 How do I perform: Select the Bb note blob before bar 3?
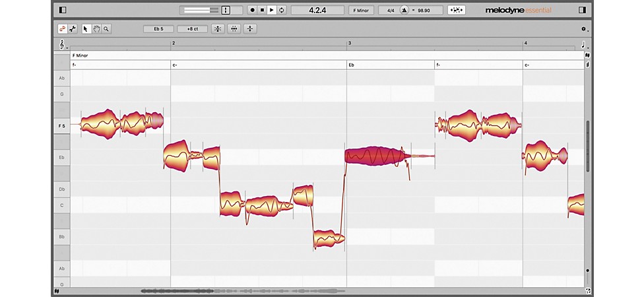point(329,238)
